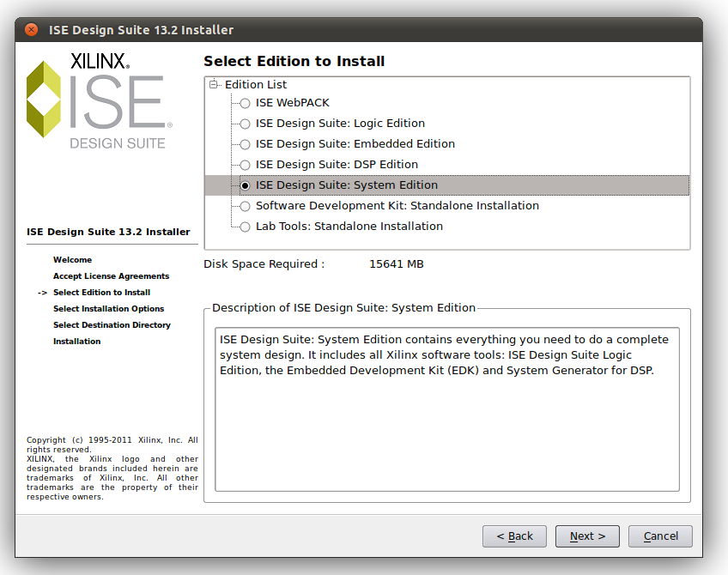Select the Embedded Edition radio button

pyautogui.click(x=245, y=144)
